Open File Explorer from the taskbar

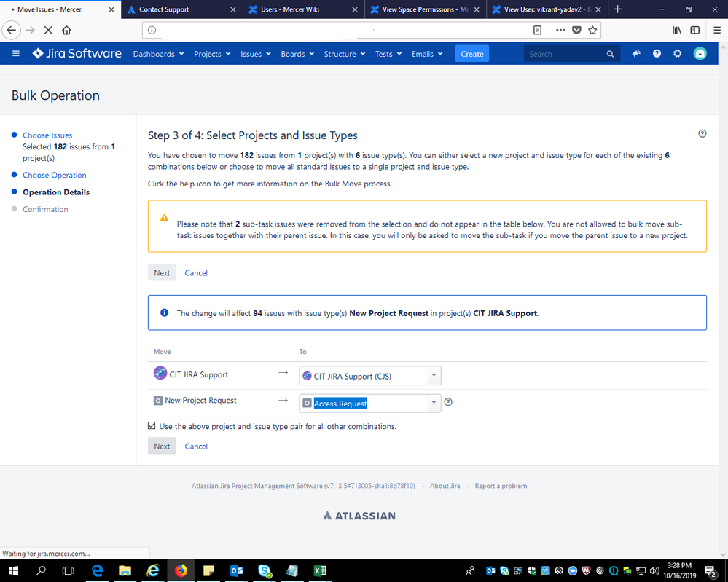[x=125, y=570]
